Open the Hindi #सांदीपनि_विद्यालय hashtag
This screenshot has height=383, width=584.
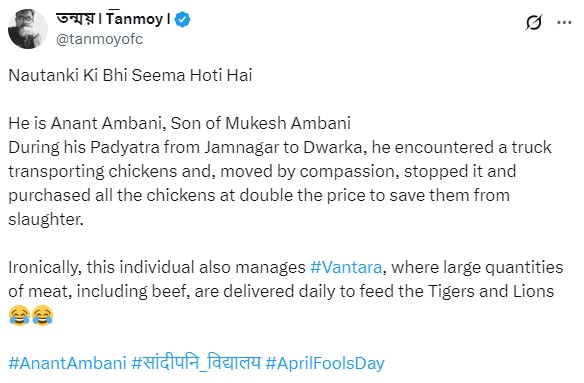196,363
